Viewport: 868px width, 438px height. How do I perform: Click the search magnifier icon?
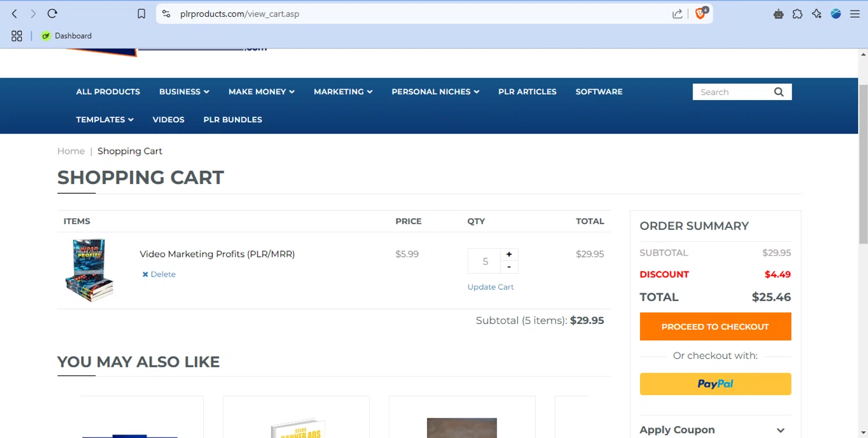779,92
